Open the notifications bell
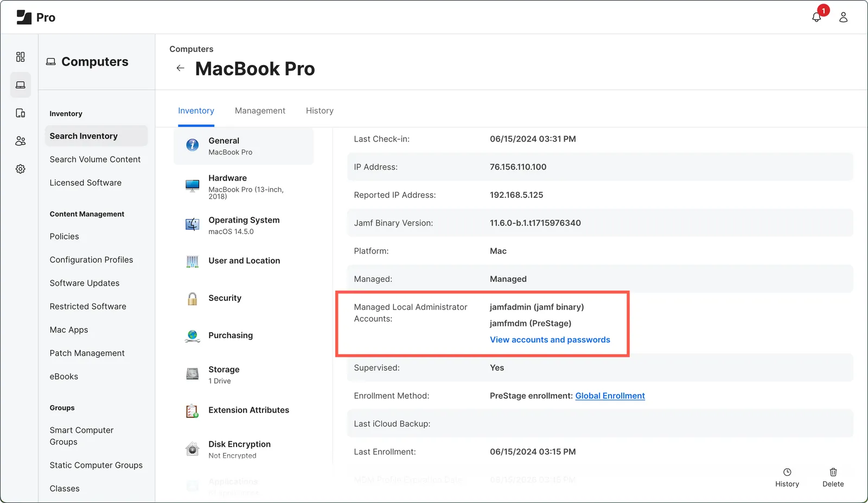Image resolution: width=868 pixels, height=503 pixels. (816, 17)
